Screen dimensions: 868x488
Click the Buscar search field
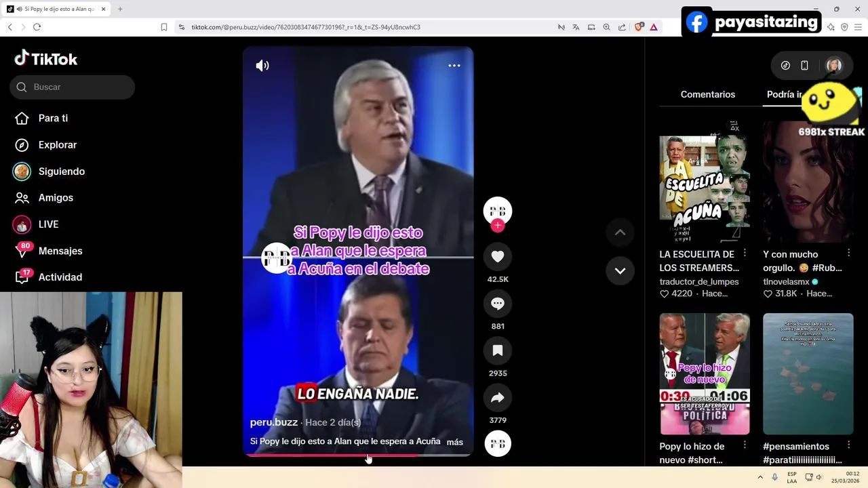(72, 87)
